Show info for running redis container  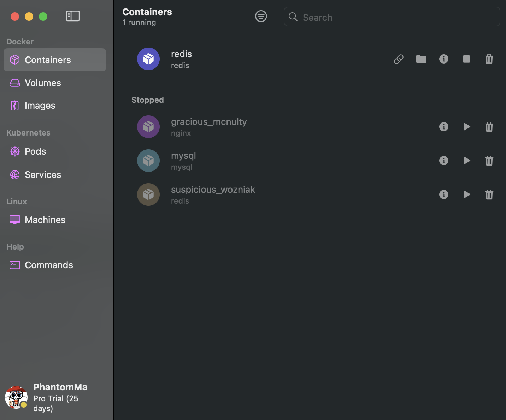444,59
